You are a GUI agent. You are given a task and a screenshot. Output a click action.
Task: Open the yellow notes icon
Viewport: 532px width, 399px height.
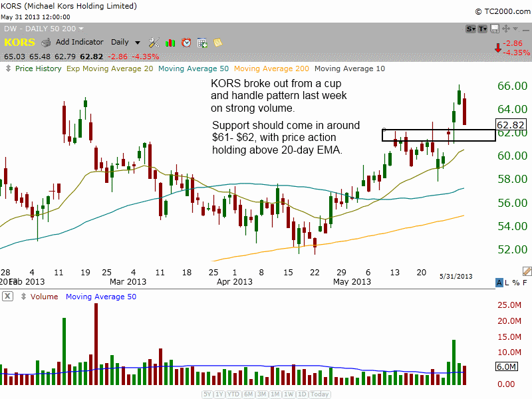(217, 43)
